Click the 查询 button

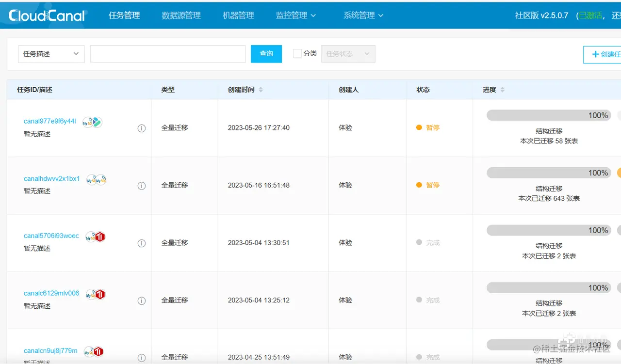266,54
